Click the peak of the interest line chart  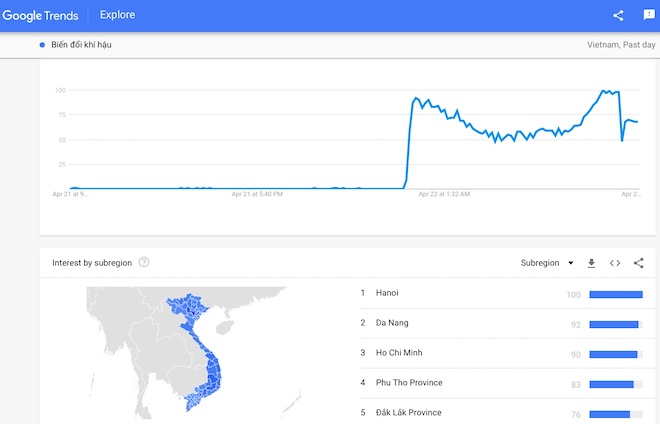click(x=603, y=91)
